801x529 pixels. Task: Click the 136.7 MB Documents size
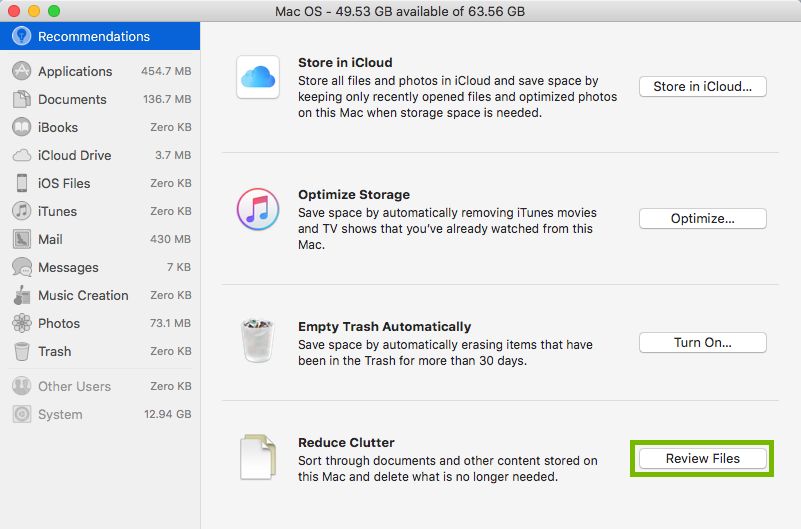coord(167,99)
